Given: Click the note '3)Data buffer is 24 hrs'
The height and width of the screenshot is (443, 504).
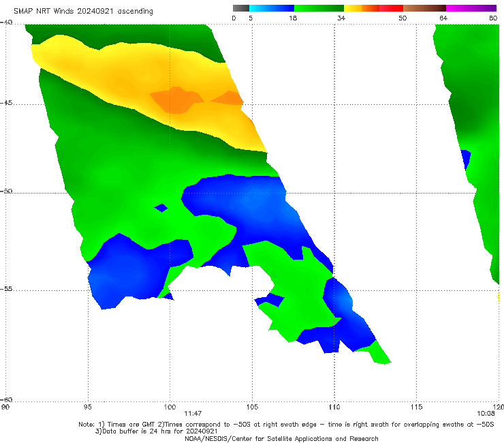Looking at the screenshot, I should [156, 431].
